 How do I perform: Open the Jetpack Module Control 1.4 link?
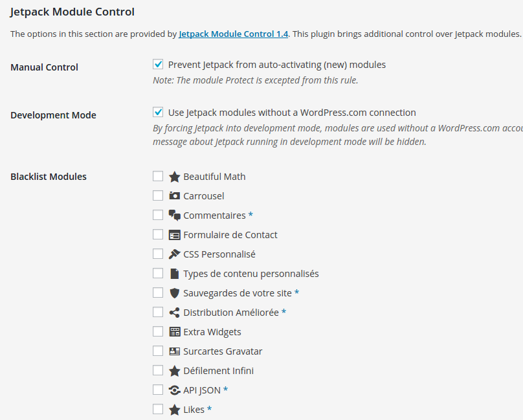click(233, 34)
